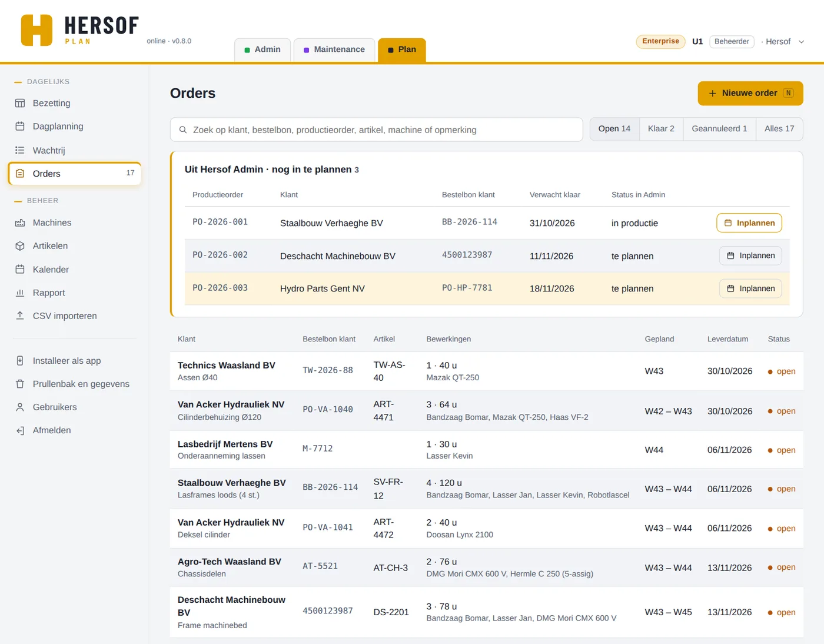Screen dimensions: 824x644
Task: Open the Lasbedrijf Mertens BV order
Action: [x=487, y=450]
